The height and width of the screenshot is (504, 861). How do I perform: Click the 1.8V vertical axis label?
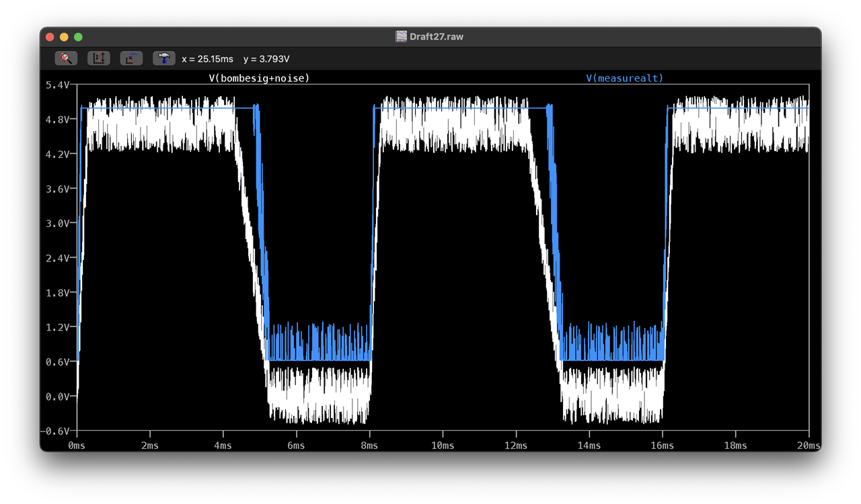(57, 292)
